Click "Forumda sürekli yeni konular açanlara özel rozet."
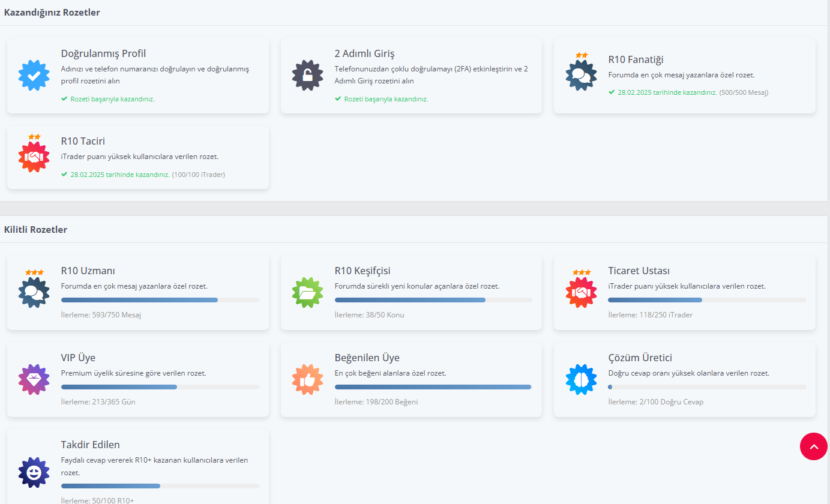 (417, 286)
